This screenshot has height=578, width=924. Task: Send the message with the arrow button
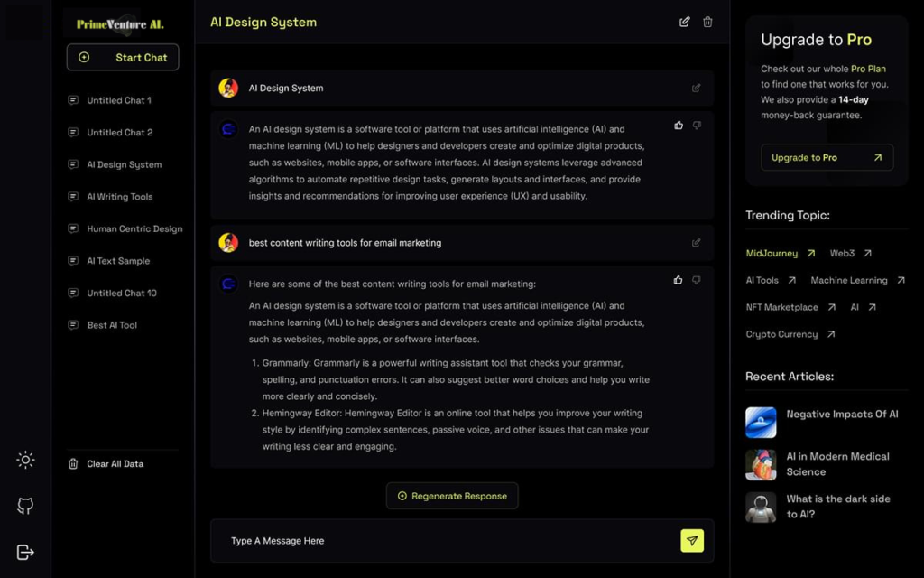pyautogui.click(x=692, y=541)
